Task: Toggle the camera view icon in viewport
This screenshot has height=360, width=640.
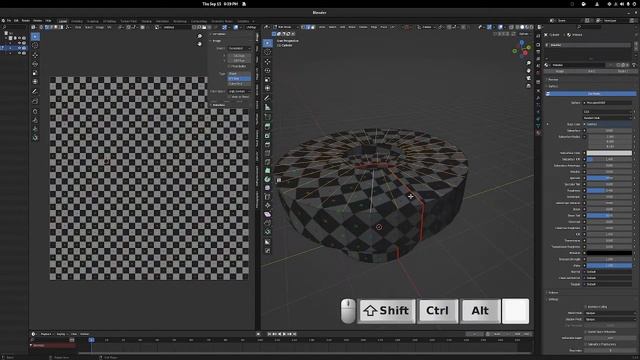Action: coord(529,78)
